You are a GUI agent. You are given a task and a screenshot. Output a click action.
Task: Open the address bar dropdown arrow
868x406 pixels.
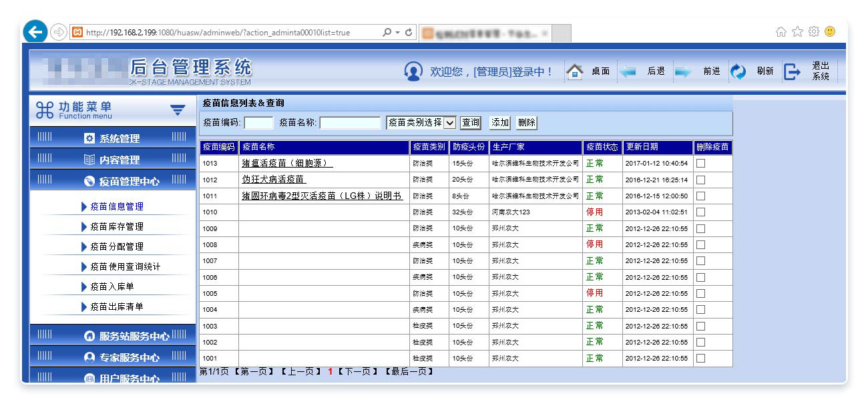(397, 32)
